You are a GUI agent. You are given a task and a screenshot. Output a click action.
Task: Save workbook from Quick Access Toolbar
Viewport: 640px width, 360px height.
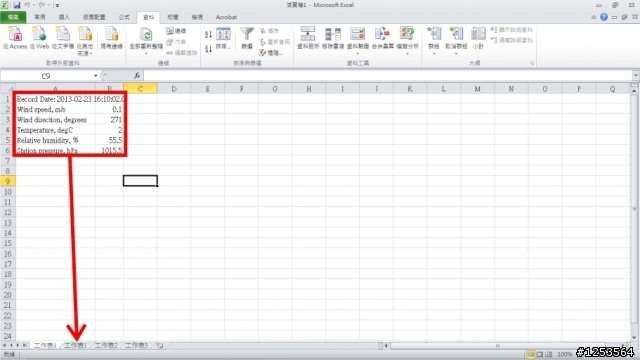[x=17, y=5]
